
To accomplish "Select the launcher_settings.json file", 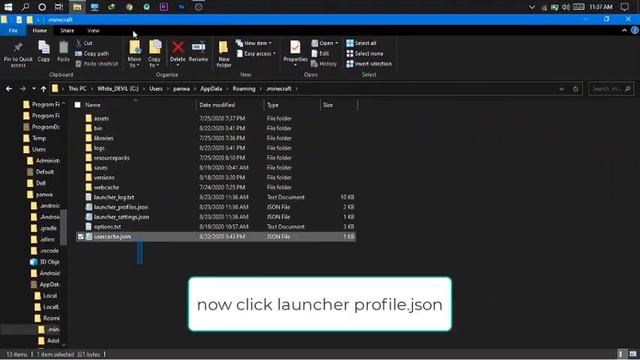I will tap(121, 217).
